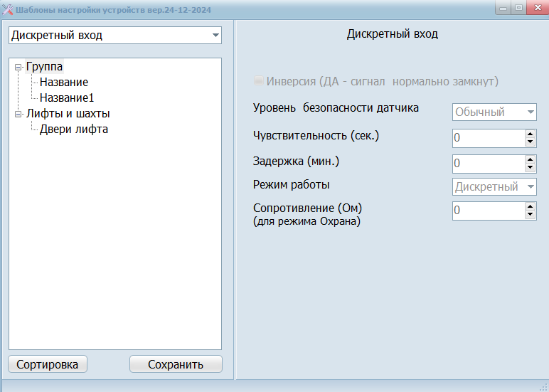Select the Название1 tree item
Viewport: 549px width, 392px height.
67,98
